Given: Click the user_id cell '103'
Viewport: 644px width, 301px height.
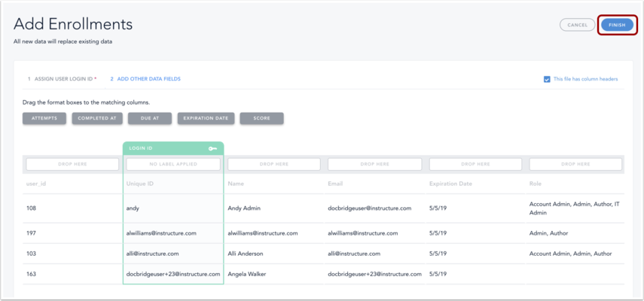Looking at the screenshot, I should click(31, 254).
